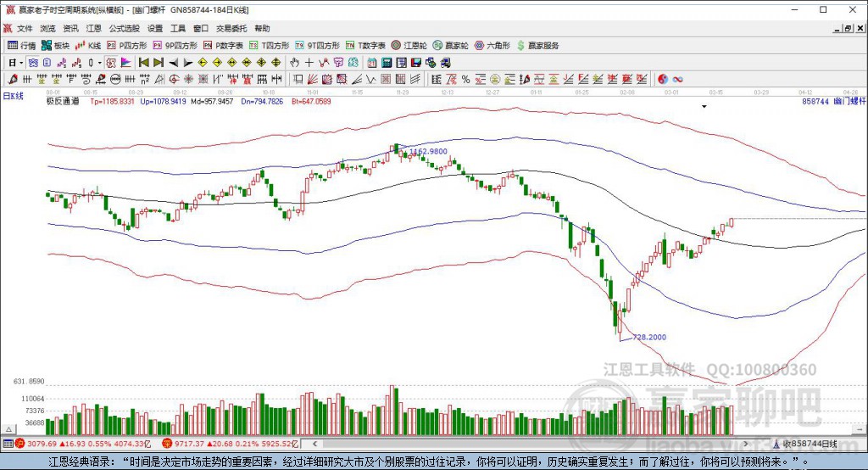Open the 行情 market quotes view

(x=21, y=46)
